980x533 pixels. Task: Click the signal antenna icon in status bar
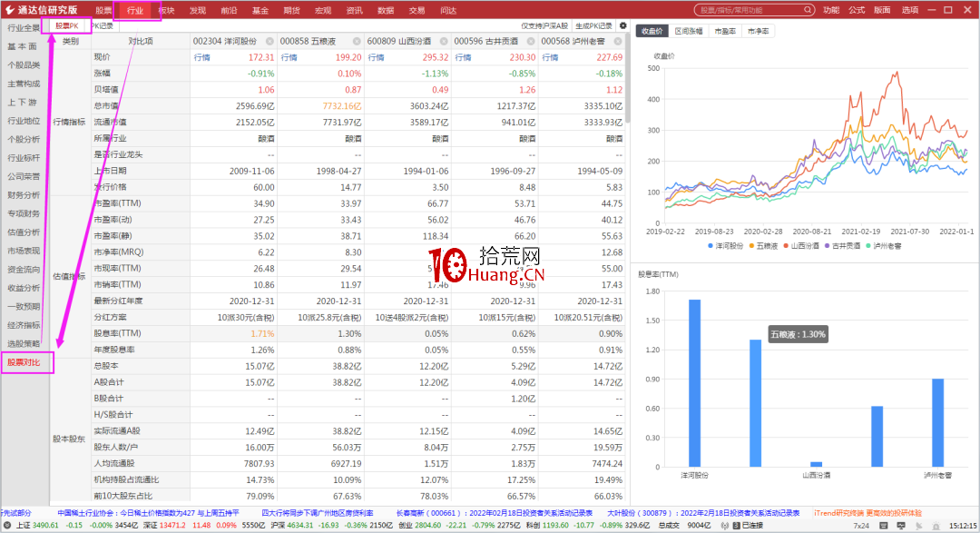[724, 526]
